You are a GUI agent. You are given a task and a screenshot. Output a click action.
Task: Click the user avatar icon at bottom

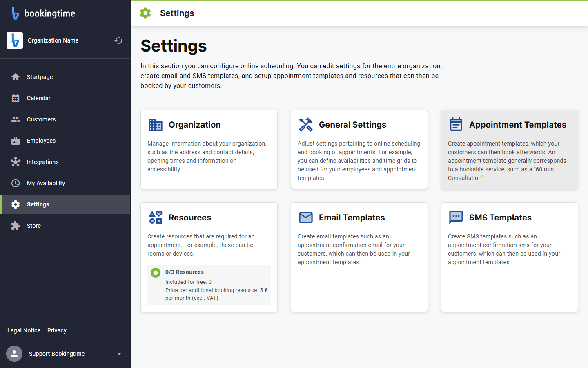[x=14, y=354]
